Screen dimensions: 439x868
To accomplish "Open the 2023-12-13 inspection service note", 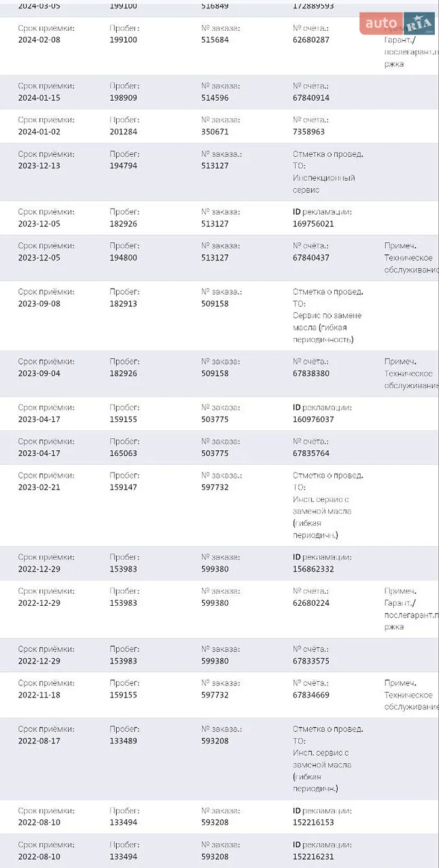I will pos(328,172).
